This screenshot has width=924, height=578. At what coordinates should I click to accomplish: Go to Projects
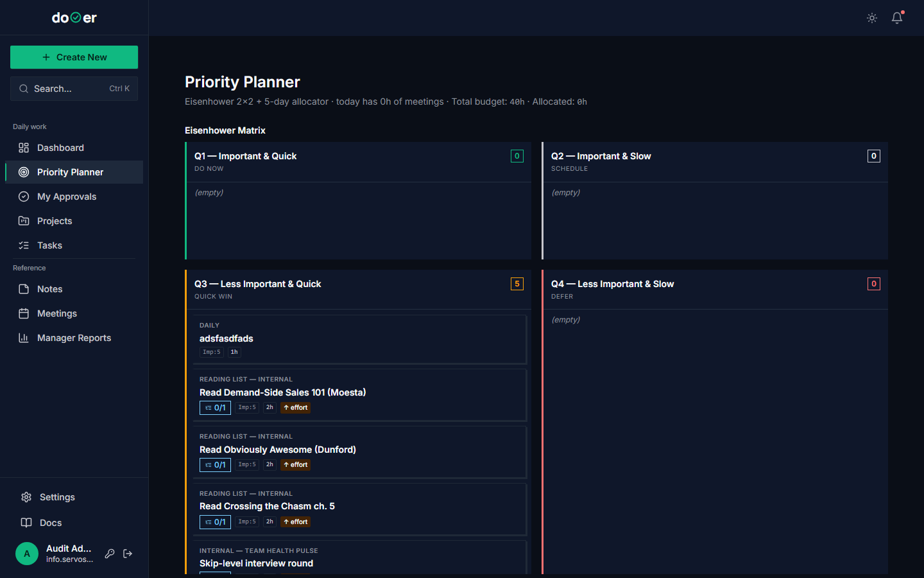[74, 221]
